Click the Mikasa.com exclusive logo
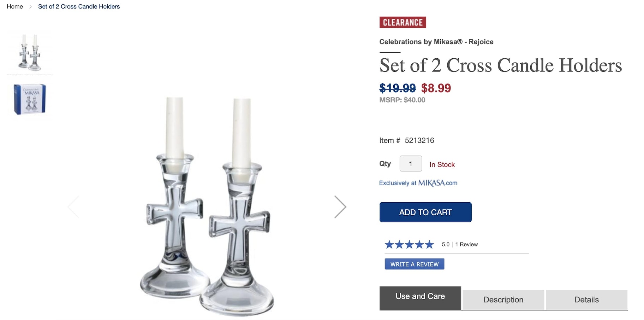This screenshot has height=320, width=644. [x=418, y=183]
